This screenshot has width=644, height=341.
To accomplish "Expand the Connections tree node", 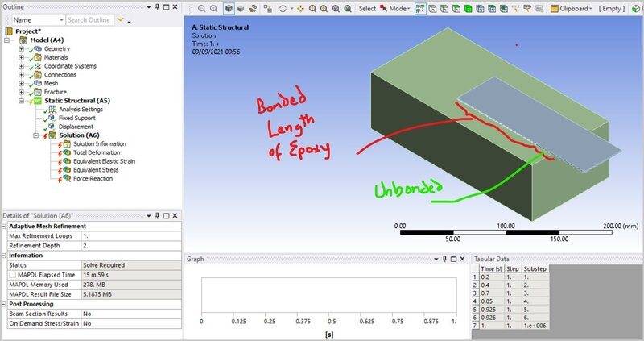I will 21,74.
